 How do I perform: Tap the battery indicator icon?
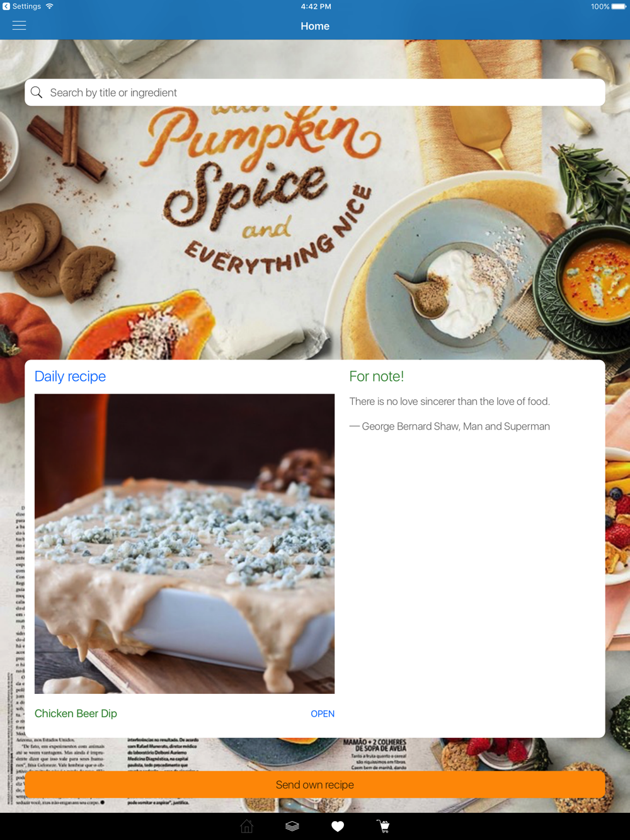[619, 6]
